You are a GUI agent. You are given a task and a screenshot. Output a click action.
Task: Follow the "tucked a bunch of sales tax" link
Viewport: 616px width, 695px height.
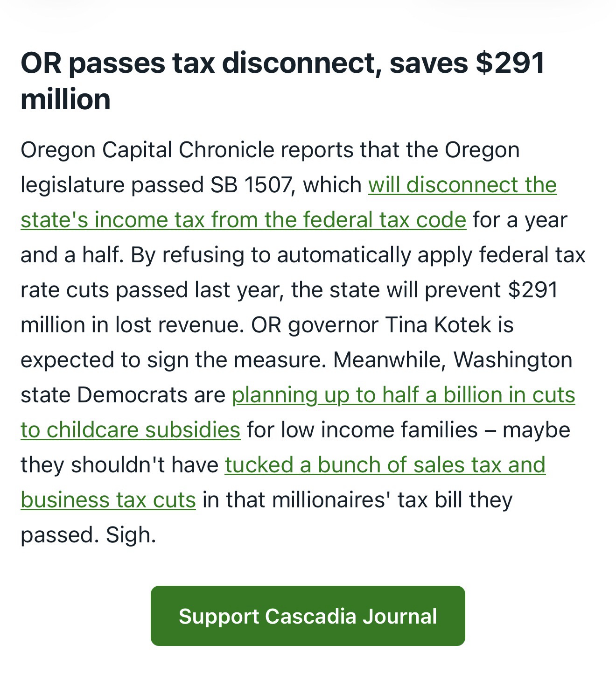pos(385,465)
